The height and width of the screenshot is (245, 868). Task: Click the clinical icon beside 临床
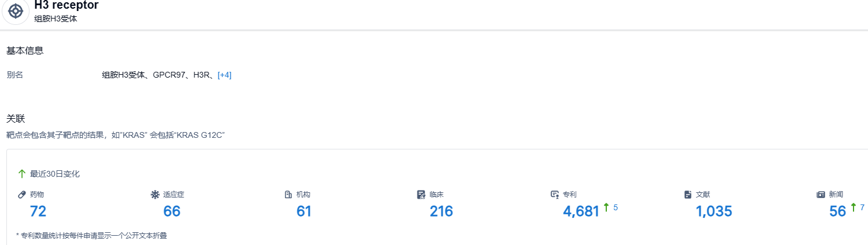click(x=421, y=195)
